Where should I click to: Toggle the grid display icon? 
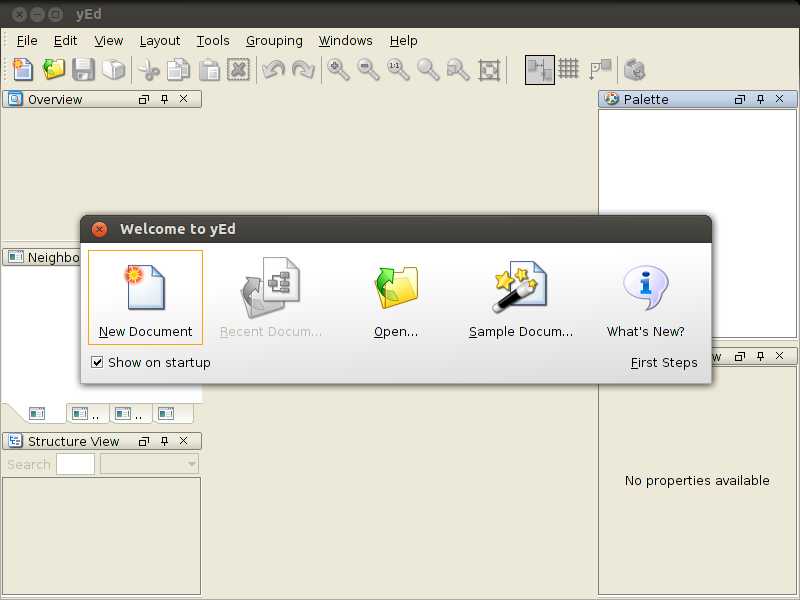568,68
